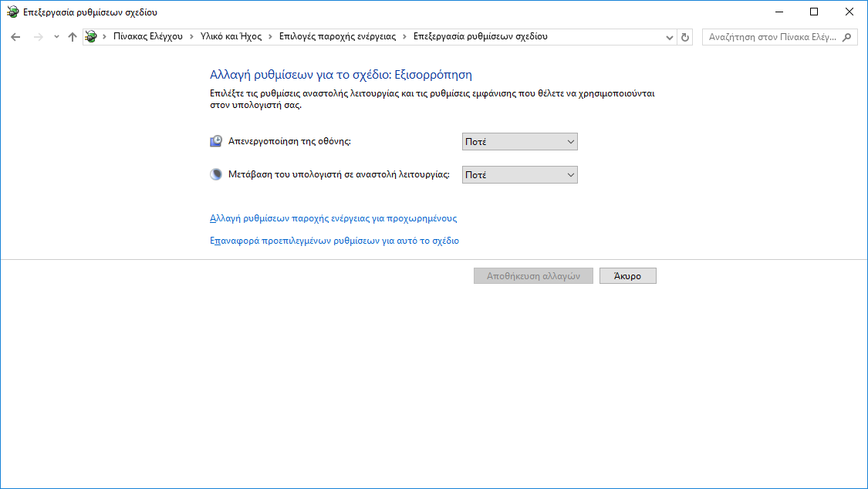The height and width of the screenshot is (489, 868).
Task: Go back using the back arrow
Action: (15, 37)
